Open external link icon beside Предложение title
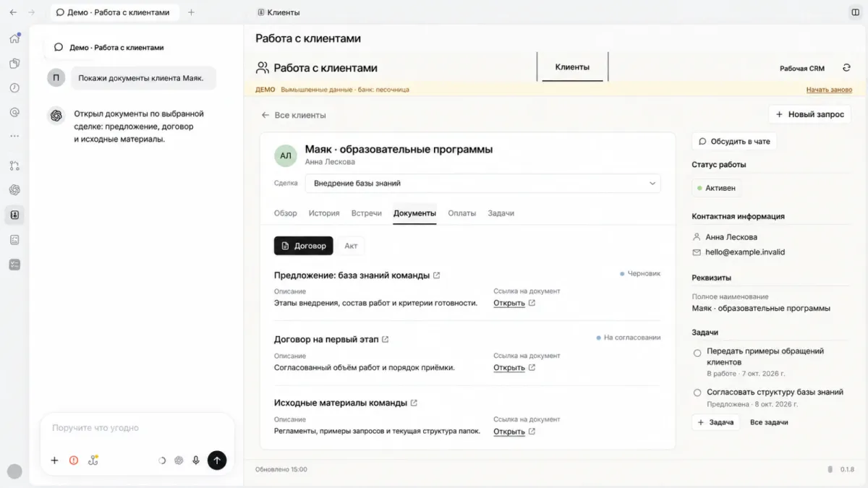The width and height of the screenshot is (868, 488). (436, 275)
